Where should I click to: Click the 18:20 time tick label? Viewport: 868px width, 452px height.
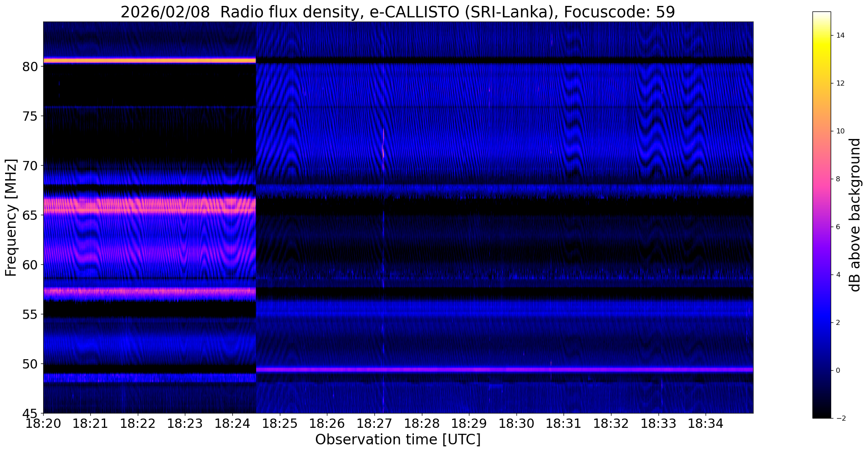pyautogui.click(x=43, y=424)
